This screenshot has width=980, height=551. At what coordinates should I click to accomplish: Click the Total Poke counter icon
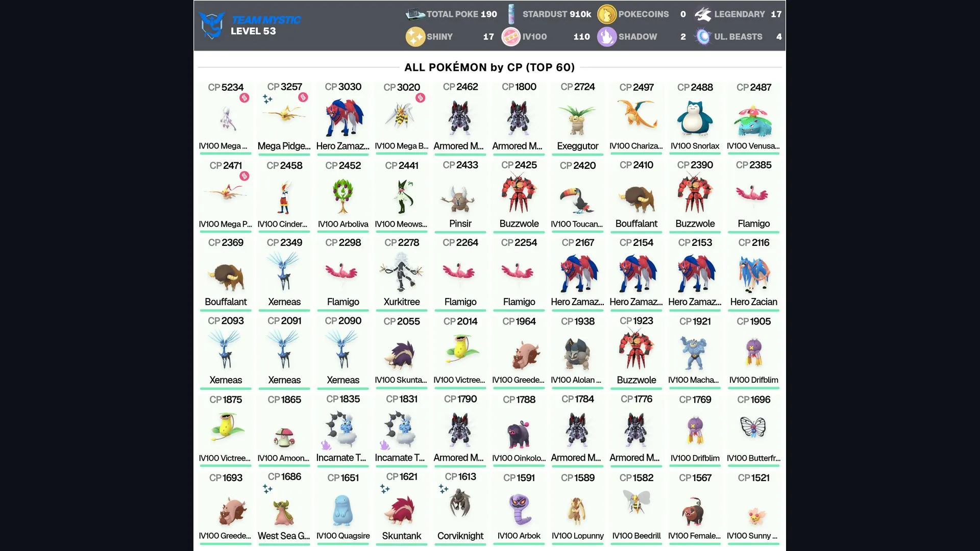coord(415,14)
